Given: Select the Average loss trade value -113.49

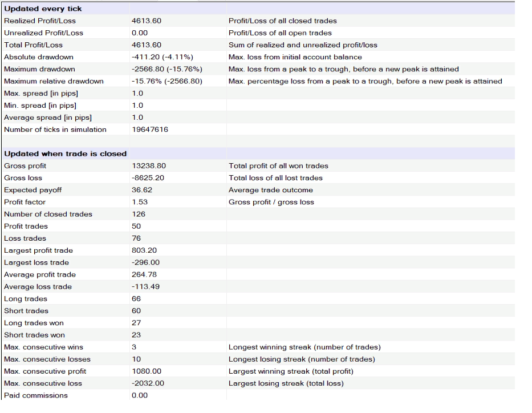Looking at the screenshot, I should (145, 287).
